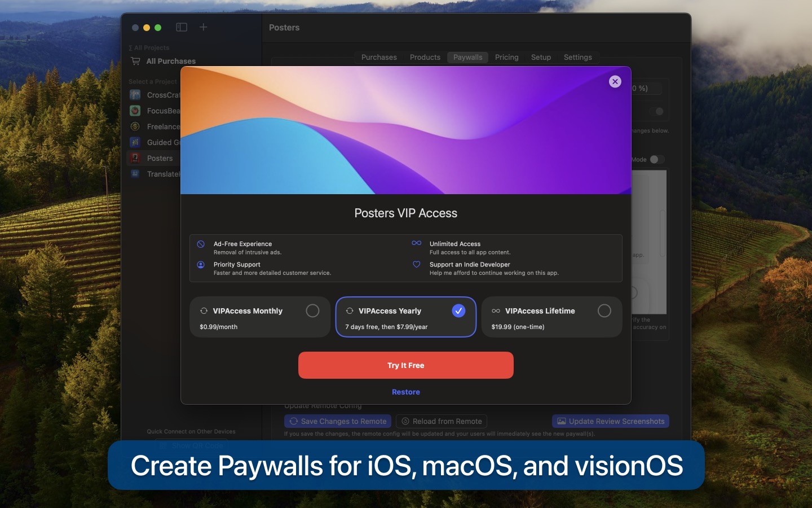Switch to the Paywalls tab
Screen dimensions: 812x508
(x=468, y=58)
